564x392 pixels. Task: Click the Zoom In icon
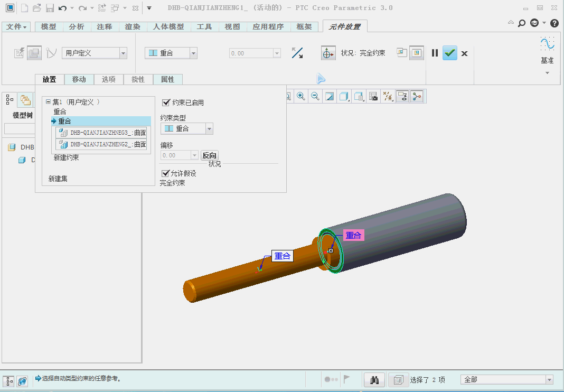tap(300, 97)
